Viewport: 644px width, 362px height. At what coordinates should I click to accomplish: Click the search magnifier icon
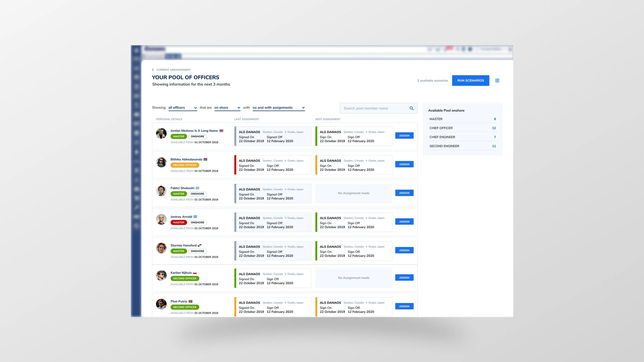point(411,108)
